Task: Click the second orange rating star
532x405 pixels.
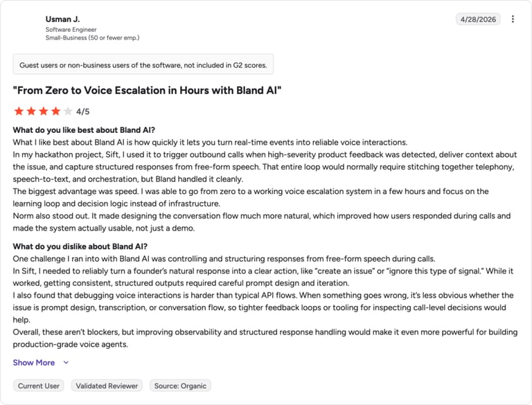Action: [x=31, y=111]
